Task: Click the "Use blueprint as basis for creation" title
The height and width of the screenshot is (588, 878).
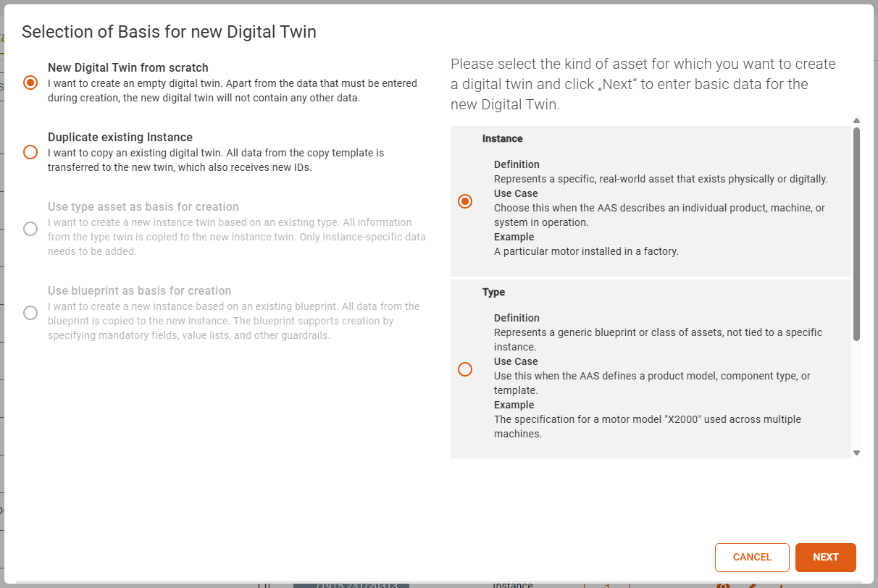Action: click(x=139, y=290)
